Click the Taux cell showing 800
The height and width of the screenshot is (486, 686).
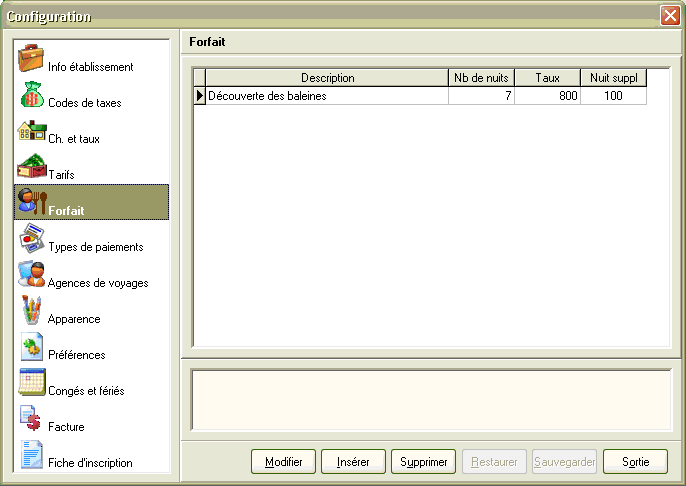click(x=547, y=96)
